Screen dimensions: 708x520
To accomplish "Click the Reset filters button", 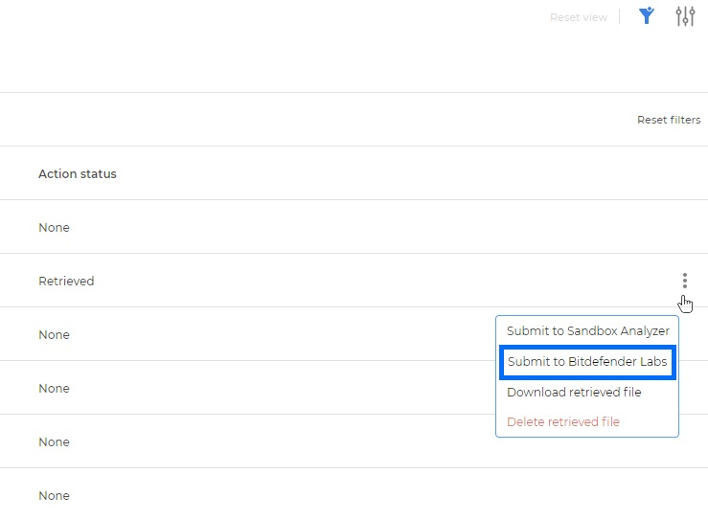I will coord(668,120).
